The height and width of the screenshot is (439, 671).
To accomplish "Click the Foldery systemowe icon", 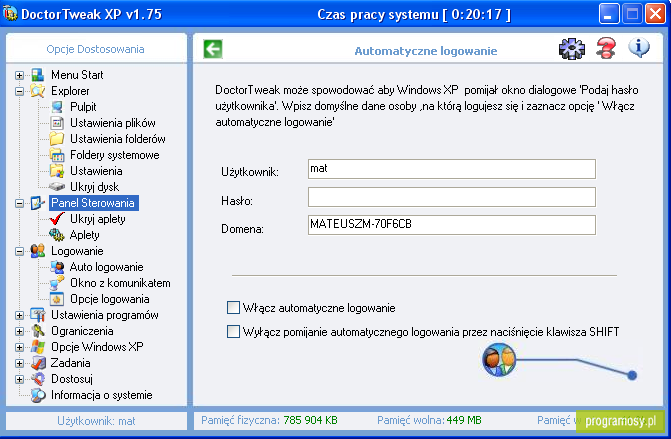I will (57, 155).
